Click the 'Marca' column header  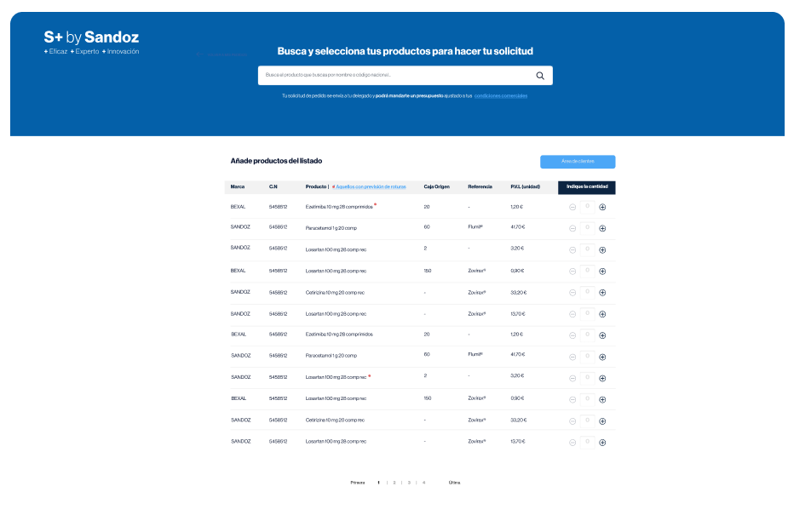point(238,186)
